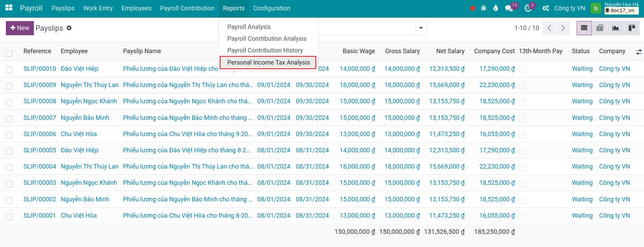
Task: Click the Payslips breadcrumb title
Action: (49, 28)
